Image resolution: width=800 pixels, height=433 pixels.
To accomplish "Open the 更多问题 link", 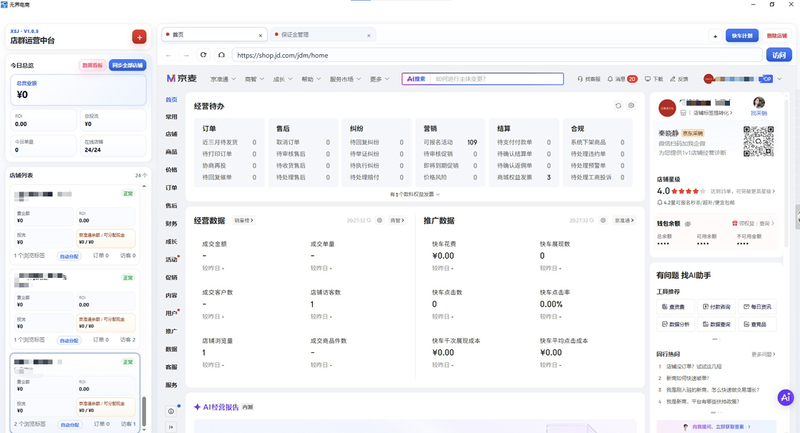I will point(763,354).
